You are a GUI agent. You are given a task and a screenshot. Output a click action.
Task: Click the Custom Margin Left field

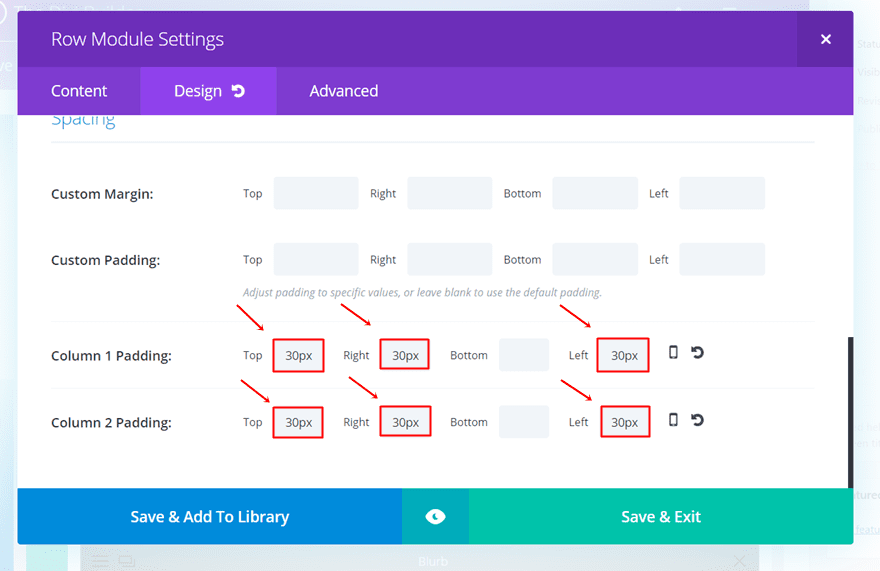pos(722,193)
